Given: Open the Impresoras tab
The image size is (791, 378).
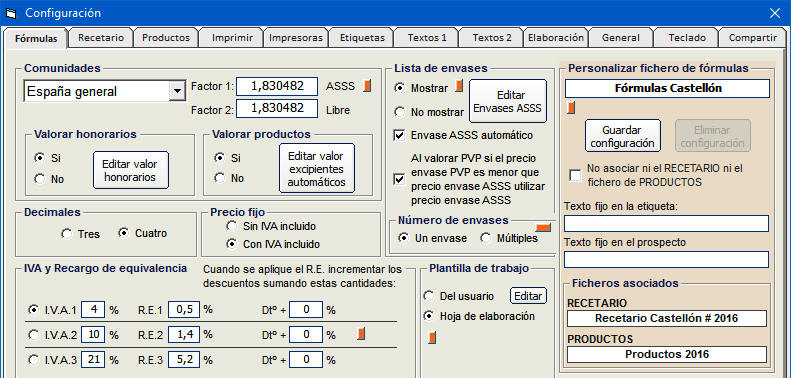Looking at the screenshot, I should point(296,38).
